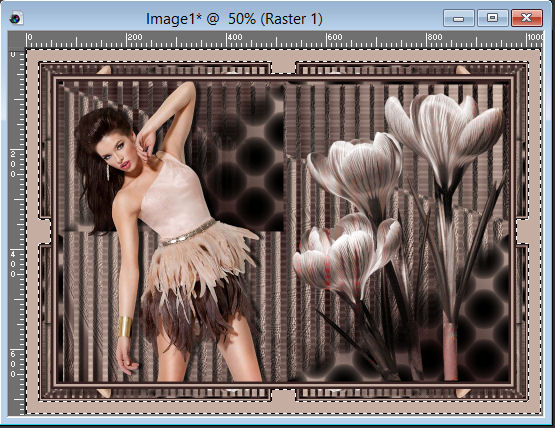This screenshot has width=555, height=428.
Task: Click the 600 mark on horizontal ruler
Action: pyautogui.click(x=334, y=37)
